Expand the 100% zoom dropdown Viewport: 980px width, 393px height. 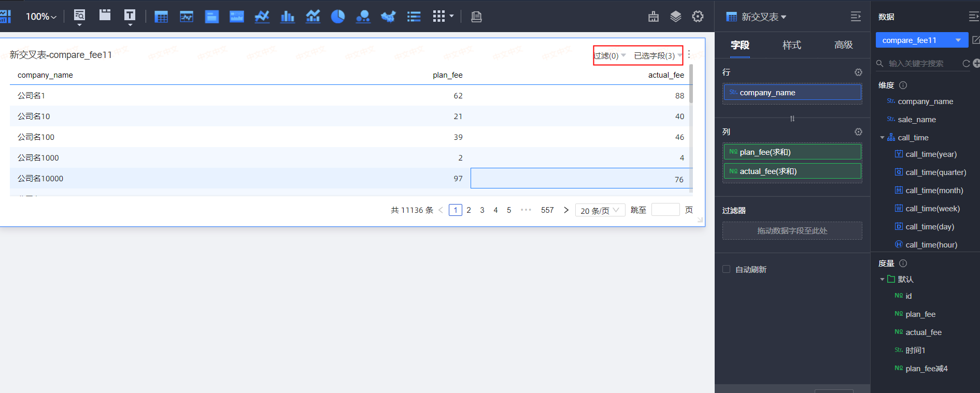click(41, 17)
